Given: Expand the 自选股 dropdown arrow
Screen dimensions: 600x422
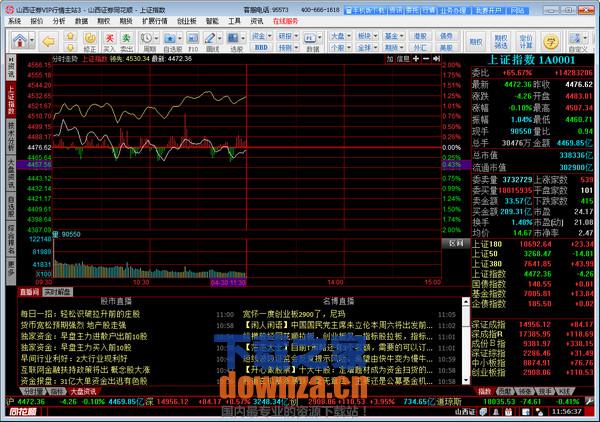Looking at the screenshot, I should click(179, 38).
